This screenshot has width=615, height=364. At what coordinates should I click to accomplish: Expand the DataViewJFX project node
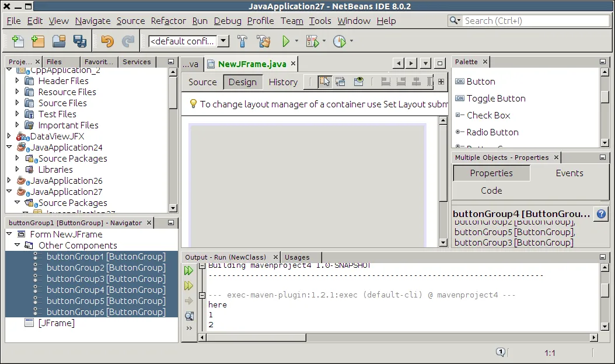9,136
